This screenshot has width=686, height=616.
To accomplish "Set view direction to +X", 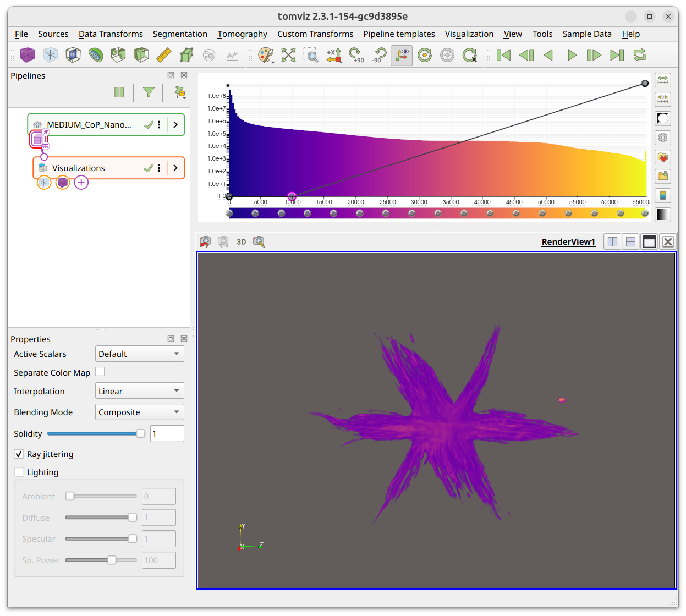I will tap(334, 55).
